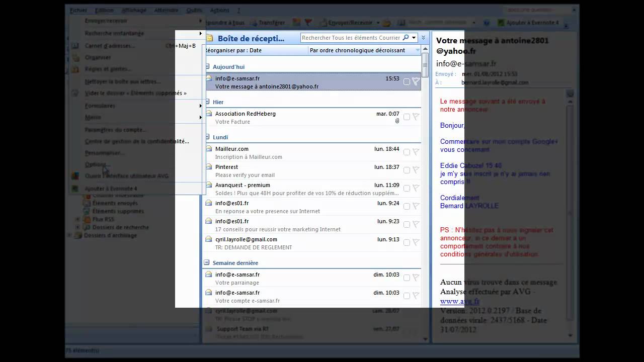
Task: Click the Réorganiser par : Date header
Action: pyautogui.click(x=256, y=50)
